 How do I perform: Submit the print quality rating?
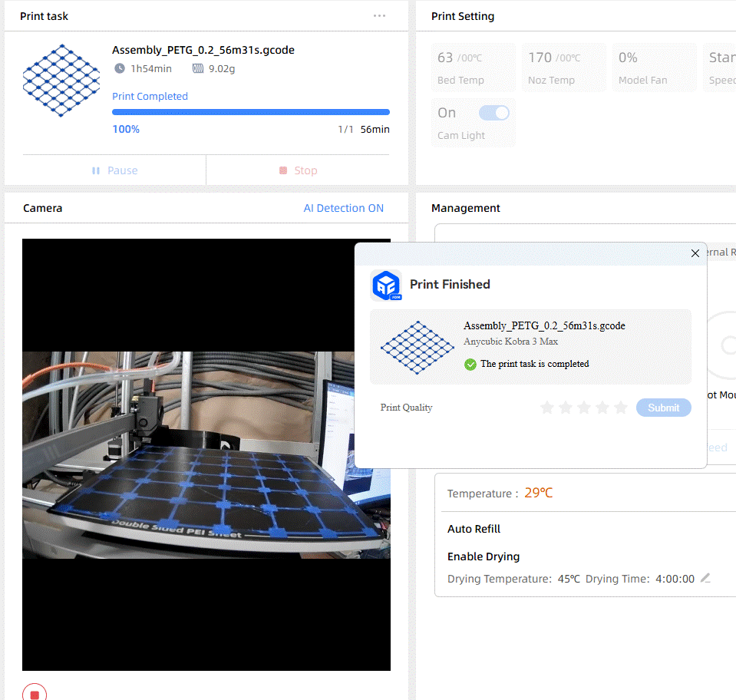(x=664, y=408)
